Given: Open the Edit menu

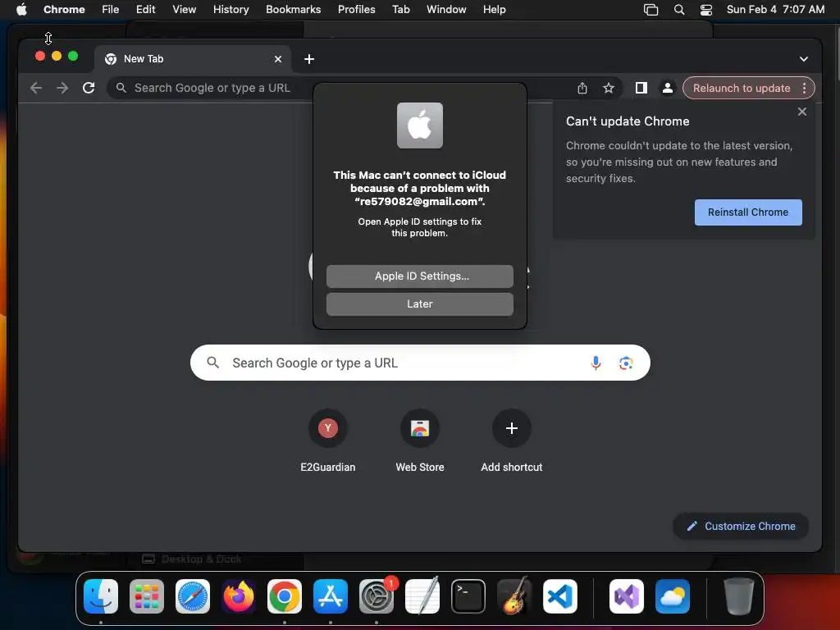Looking at the screenshot, I should coord(145,10).
